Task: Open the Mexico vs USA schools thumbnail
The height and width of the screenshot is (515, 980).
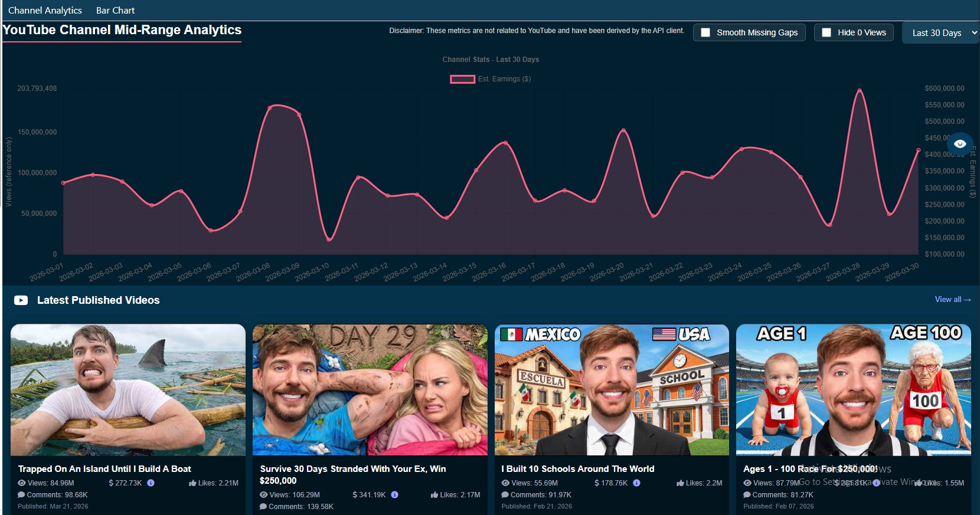Action: click(612, 390)
